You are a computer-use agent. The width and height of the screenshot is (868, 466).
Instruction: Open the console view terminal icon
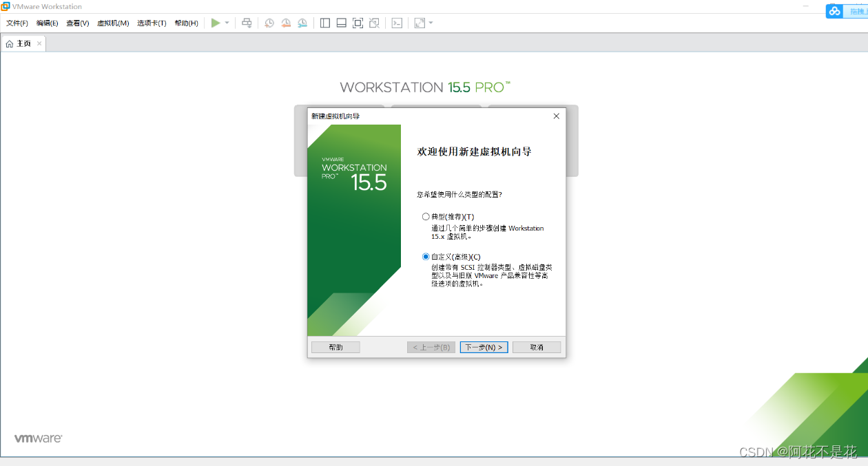(397, 23)
